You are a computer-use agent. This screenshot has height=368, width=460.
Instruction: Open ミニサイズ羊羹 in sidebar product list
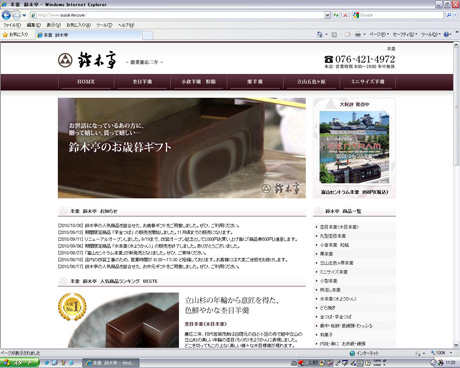coord(334,272)
